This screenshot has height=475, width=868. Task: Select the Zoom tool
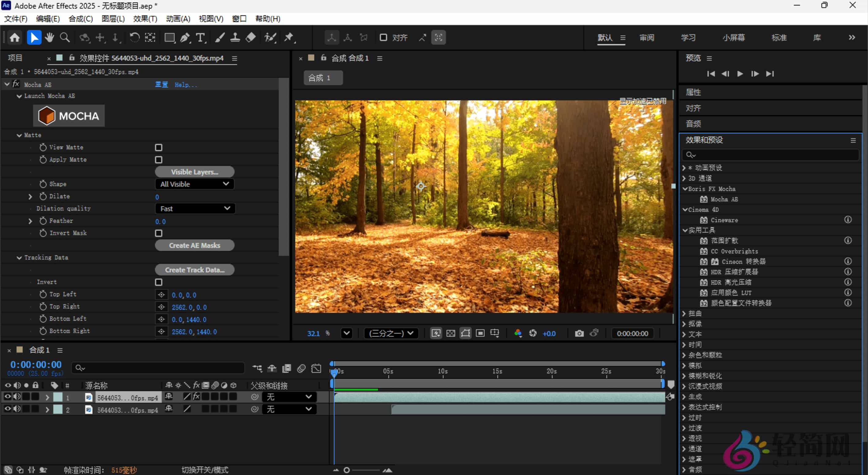(x=65, y=37)
